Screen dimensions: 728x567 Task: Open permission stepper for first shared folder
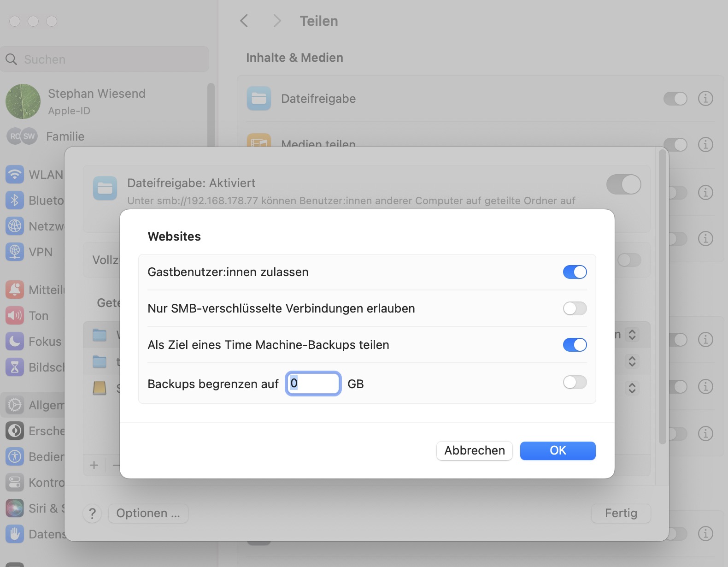tap(632, 335)
